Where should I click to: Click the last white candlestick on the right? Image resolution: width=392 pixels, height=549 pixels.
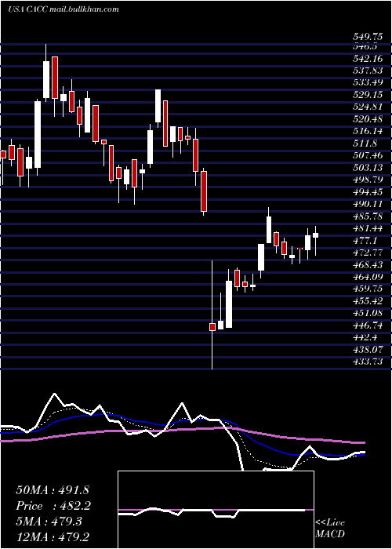click(x=316, y=235)
